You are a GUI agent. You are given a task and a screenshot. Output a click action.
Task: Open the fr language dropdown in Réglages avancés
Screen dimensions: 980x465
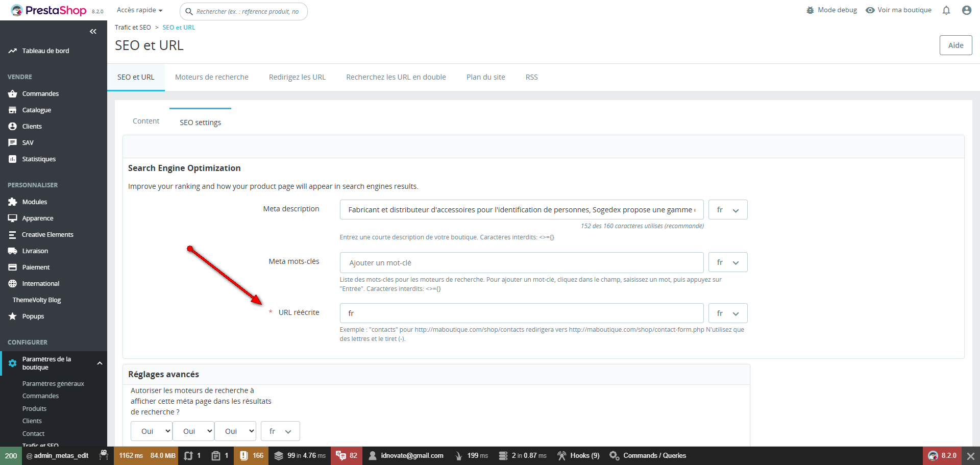[280, 431]
